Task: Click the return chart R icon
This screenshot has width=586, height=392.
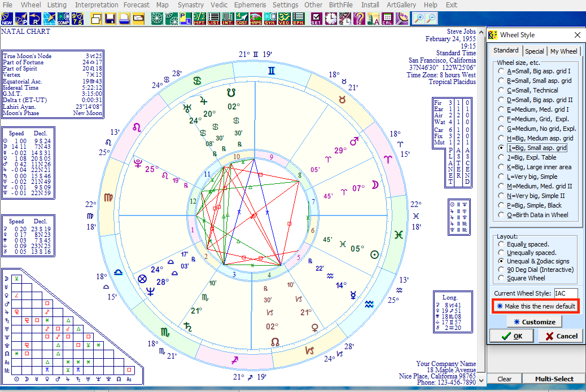Action: click(x=35, y=18)
